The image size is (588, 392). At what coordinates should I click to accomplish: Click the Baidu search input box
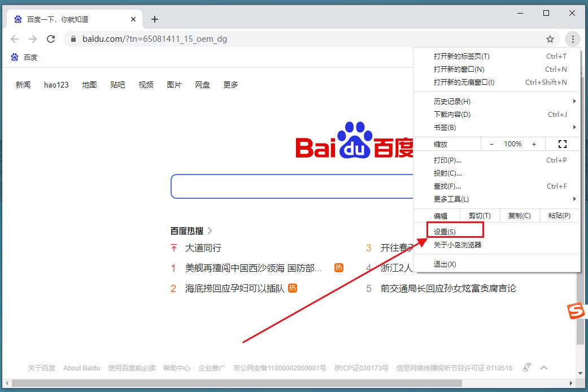coord(292,186)
